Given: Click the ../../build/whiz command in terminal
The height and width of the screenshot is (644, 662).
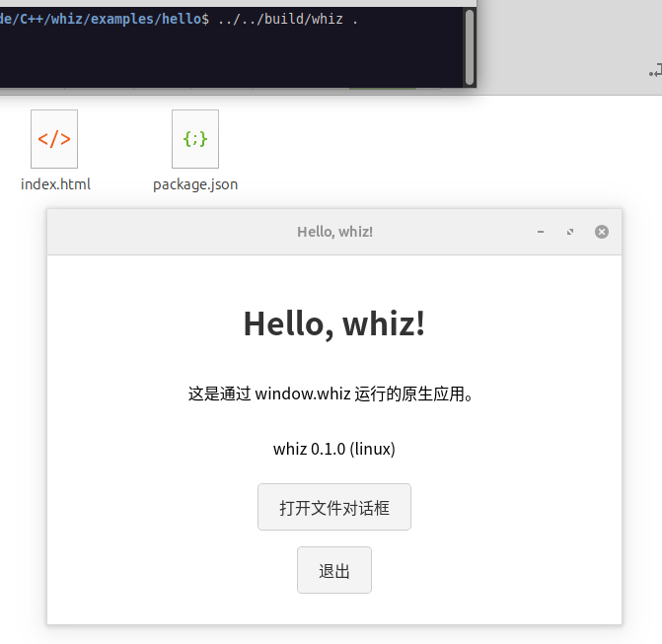Looking at the screenshot, I should pyautogui.click(x=288, y=19).
